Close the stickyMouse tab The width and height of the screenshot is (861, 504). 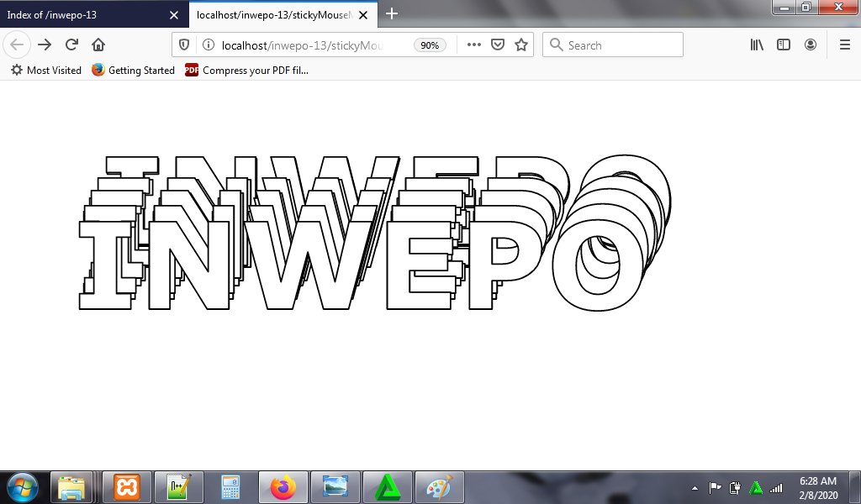click(363, 15)
